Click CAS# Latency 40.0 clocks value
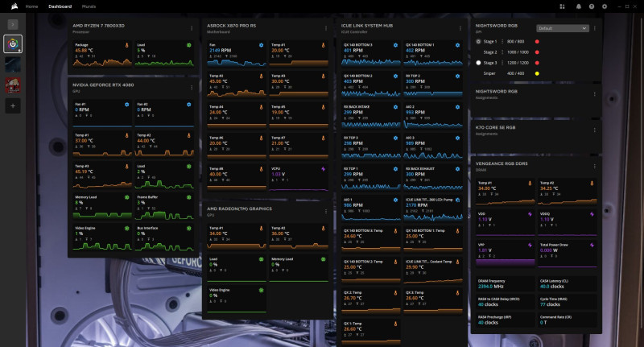The image size is (644, 347). pyautogui.click(x=551, y=287)
